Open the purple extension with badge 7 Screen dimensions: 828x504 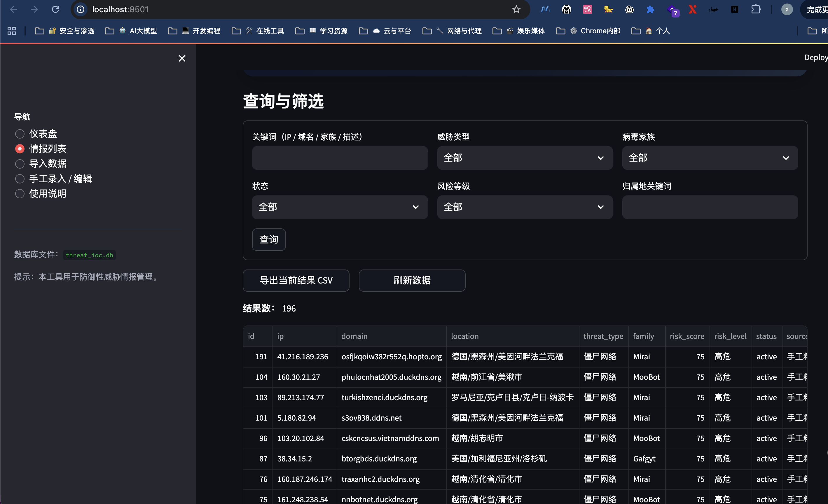[x=672, y=10]
